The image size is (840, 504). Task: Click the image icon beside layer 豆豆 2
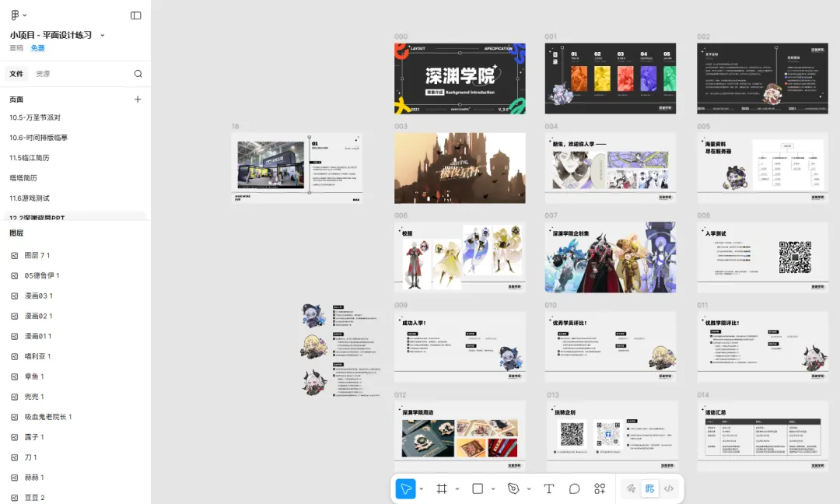15,498
